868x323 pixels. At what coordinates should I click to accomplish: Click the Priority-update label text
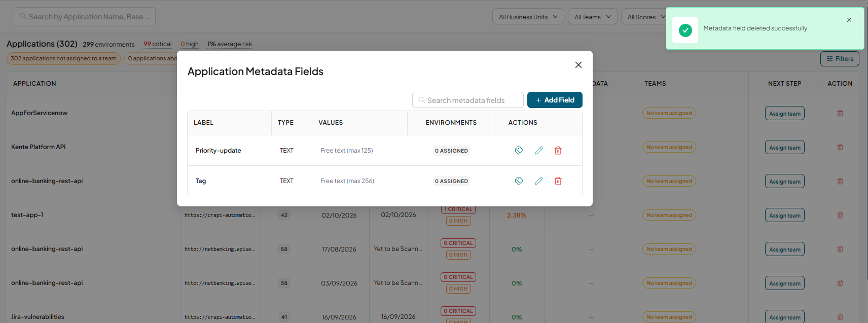coord(218,151)
